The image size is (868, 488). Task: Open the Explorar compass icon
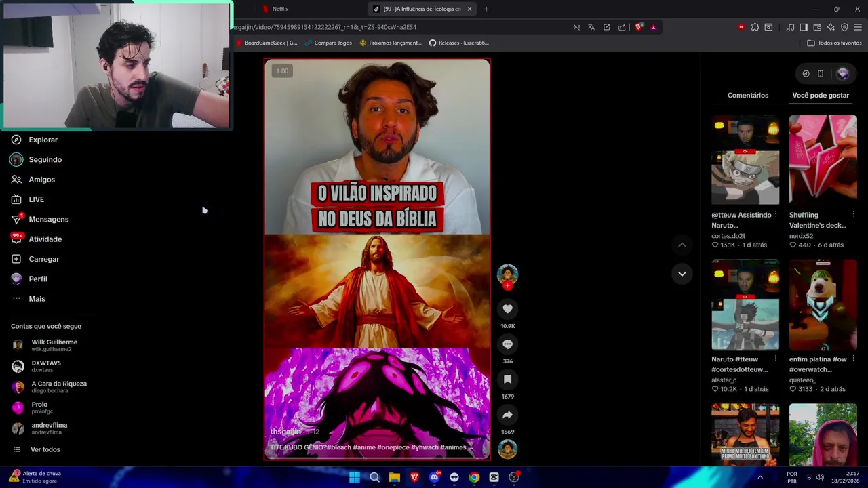click(x=16, y=140)
